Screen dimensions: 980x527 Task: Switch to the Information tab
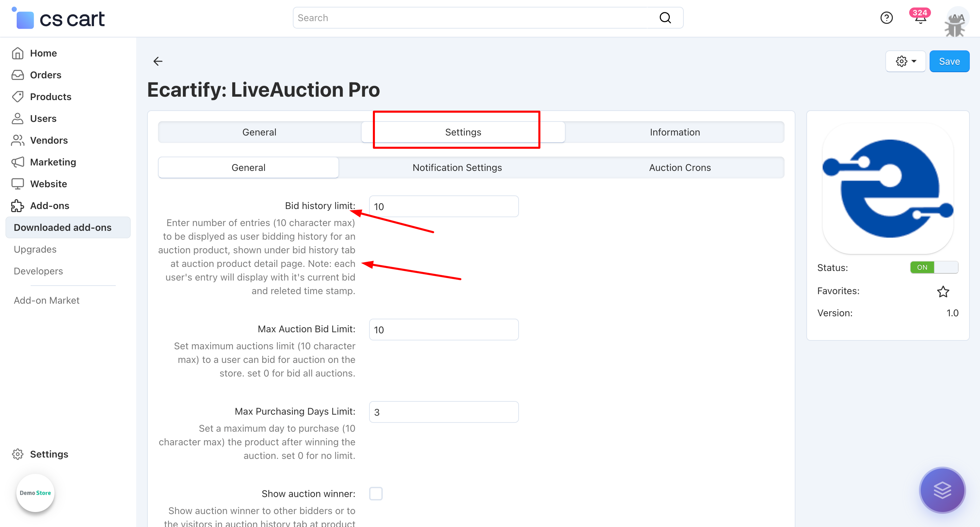(675, 132)
